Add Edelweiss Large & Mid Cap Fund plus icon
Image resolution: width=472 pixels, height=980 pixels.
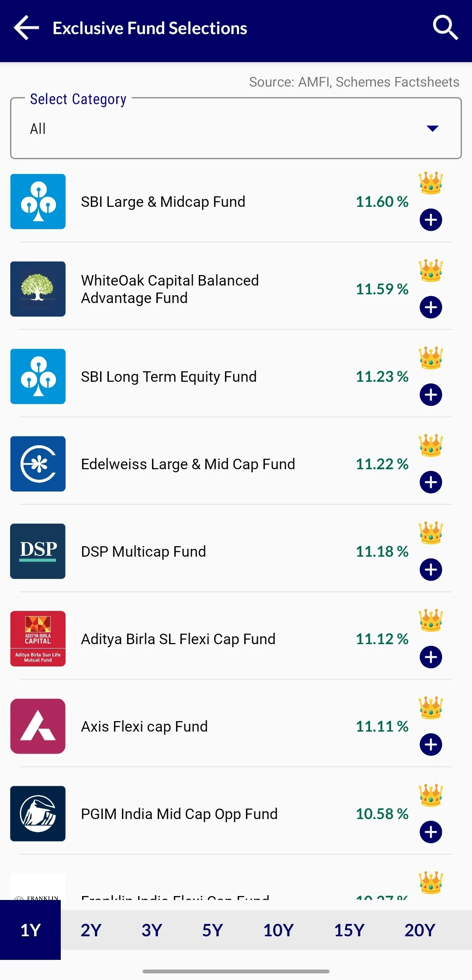pyautogui.click(x=431, y=482)
